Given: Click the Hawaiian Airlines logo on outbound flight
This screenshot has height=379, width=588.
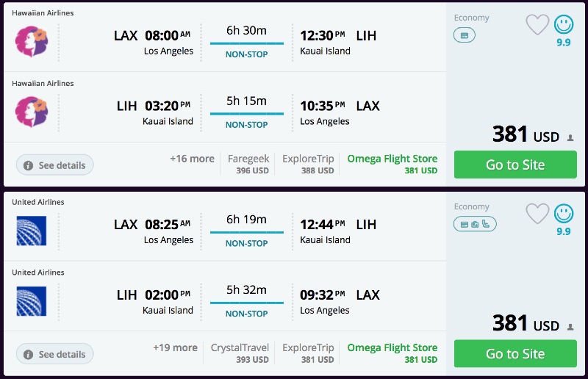Looking at the screenshot, I should tap(31, 41).
